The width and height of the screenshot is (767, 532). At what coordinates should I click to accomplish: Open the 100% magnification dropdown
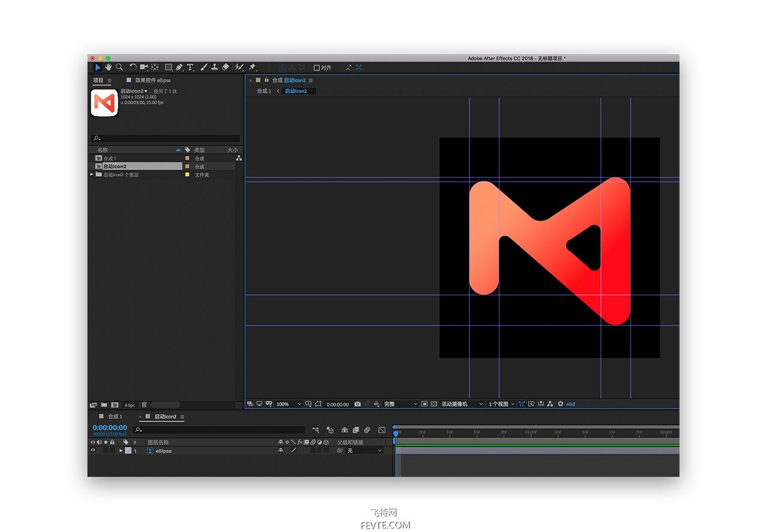coord(289,404)
